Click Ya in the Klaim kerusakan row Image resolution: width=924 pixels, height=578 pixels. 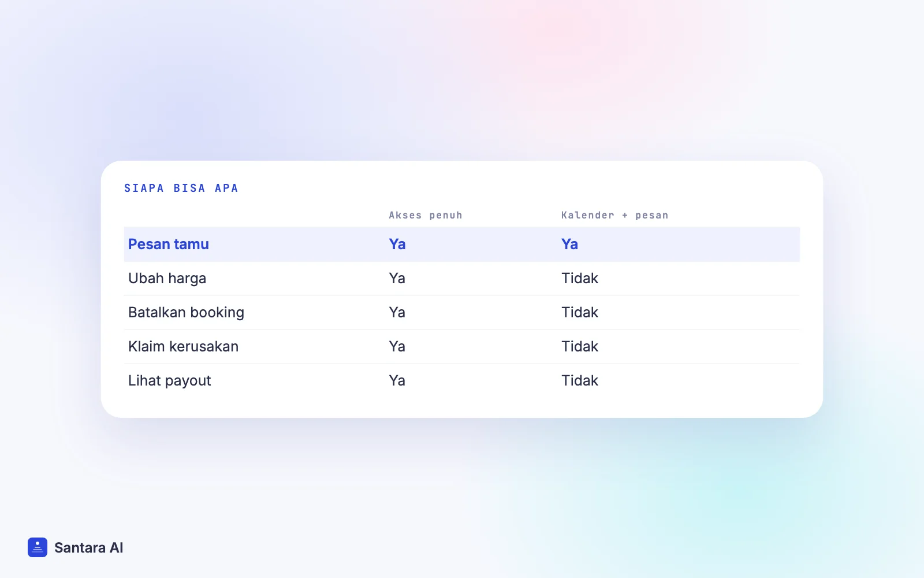397,346
